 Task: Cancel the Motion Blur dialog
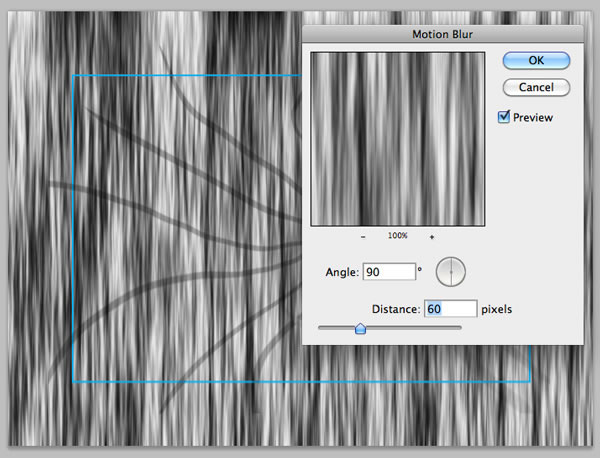536,87
